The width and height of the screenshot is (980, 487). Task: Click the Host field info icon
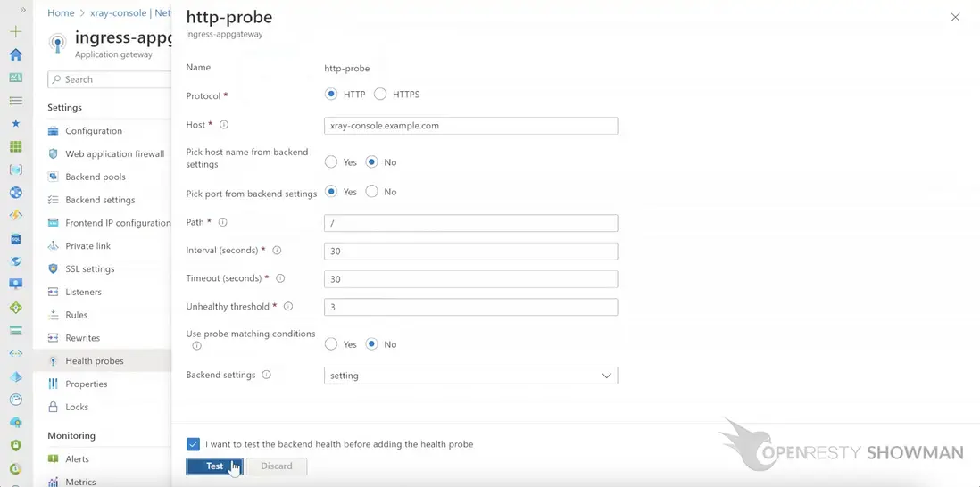[x=224, y=125]
